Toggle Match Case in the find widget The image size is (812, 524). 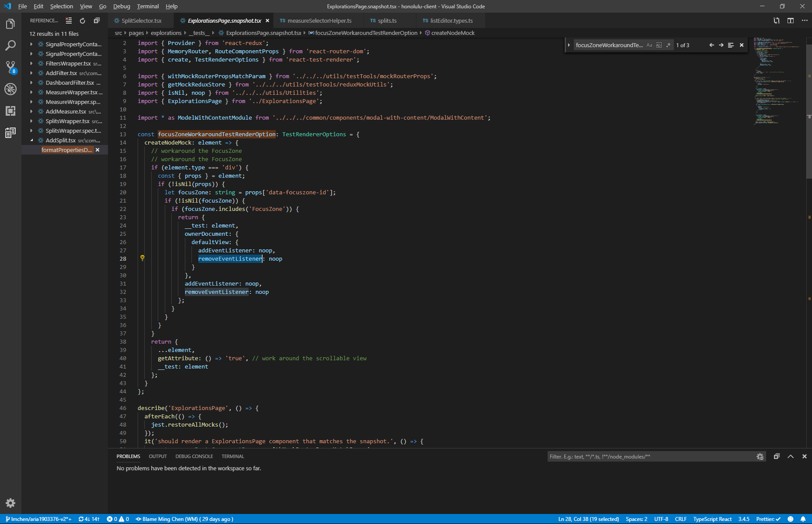649,45
